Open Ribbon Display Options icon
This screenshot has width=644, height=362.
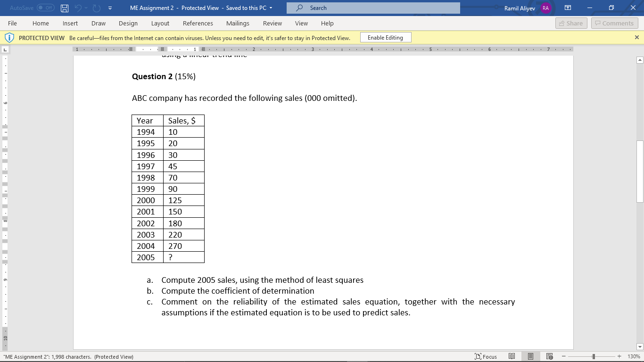(x=568, y=8)
